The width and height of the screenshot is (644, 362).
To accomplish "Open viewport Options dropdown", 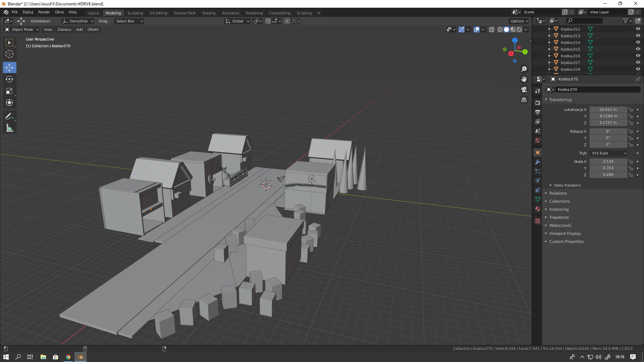I will pyautogui.click(x=519, y=21).
